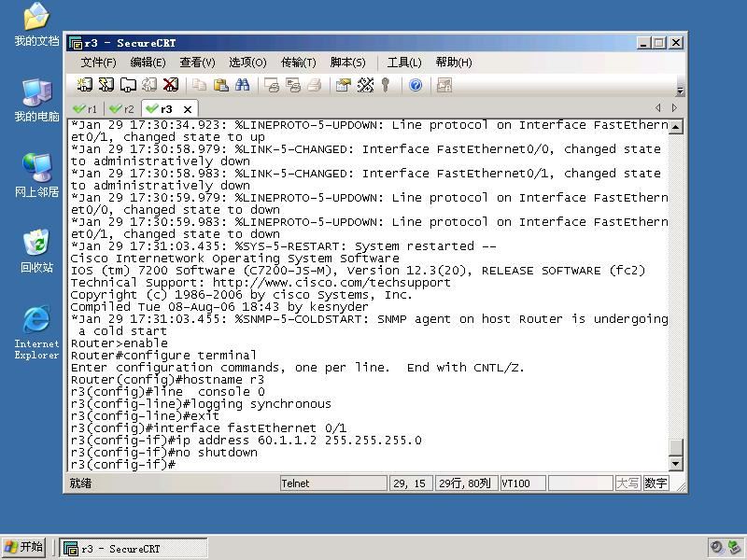Click the SecureCRT window title bar icon
747x560 pixels.
point(76,43)
